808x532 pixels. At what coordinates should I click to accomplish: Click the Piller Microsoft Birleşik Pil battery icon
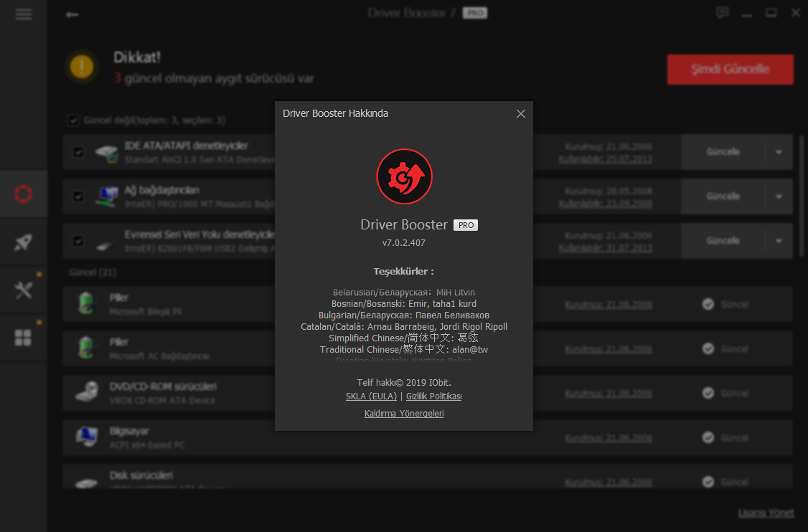coord(86,303)
